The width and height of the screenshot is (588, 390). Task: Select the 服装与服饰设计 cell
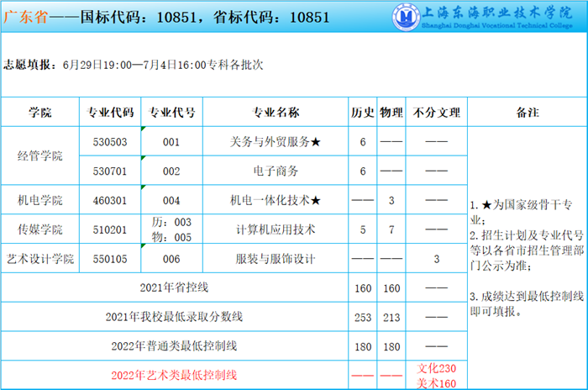coord(276,259)
